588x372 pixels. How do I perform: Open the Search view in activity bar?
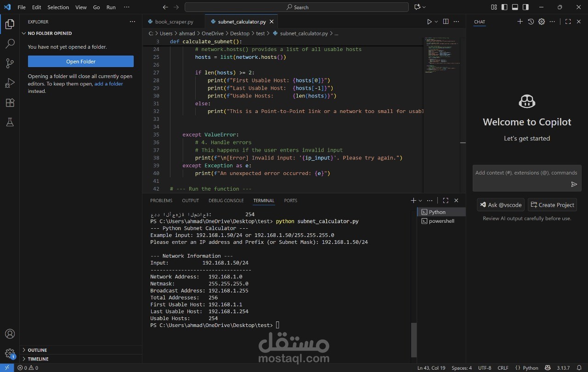coord(10,44)
